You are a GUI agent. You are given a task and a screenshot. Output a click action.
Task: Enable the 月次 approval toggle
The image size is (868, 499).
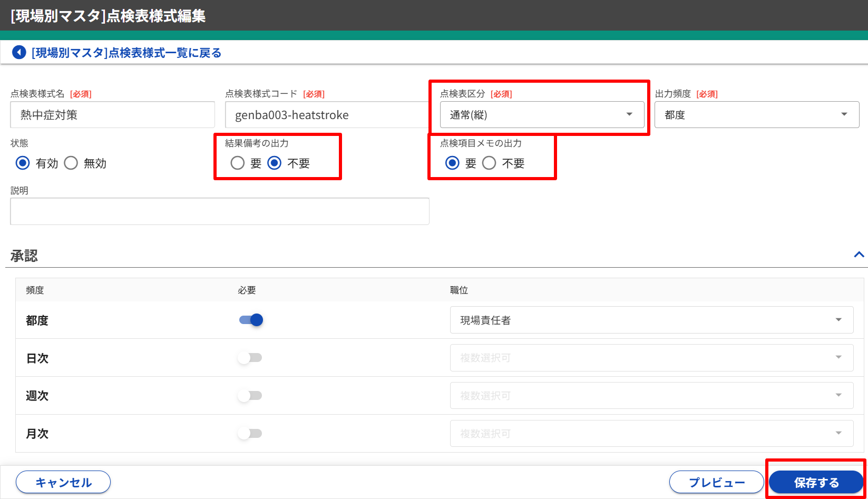250,434
